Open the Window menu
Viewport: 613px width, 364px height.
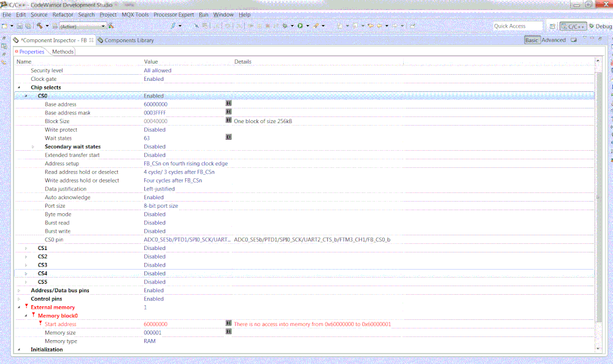(223, 15)
